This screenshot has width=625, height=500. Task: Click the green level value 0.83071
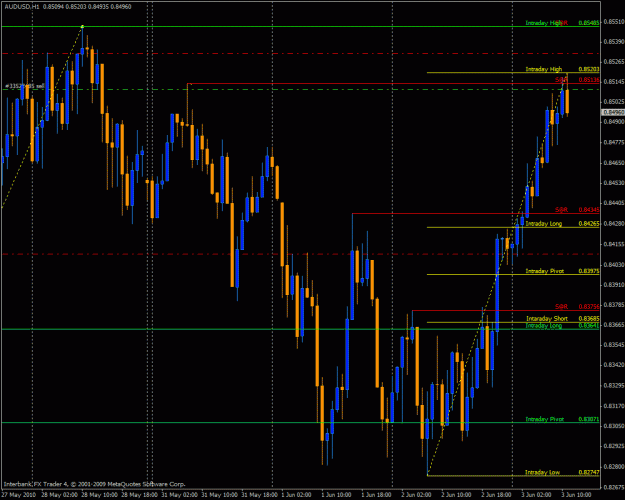[x=589, y=419]
